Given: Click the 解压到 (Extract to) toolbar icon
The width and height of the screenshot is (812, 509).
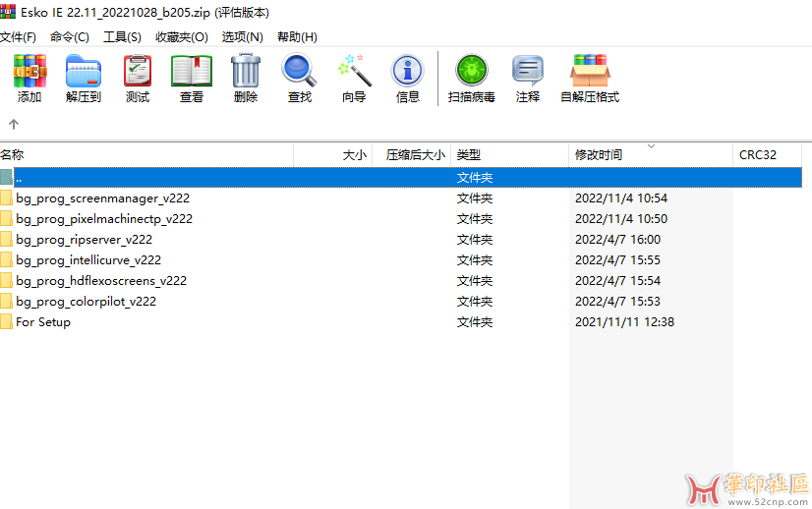Looking at the screenshot, I should [84, 71].
